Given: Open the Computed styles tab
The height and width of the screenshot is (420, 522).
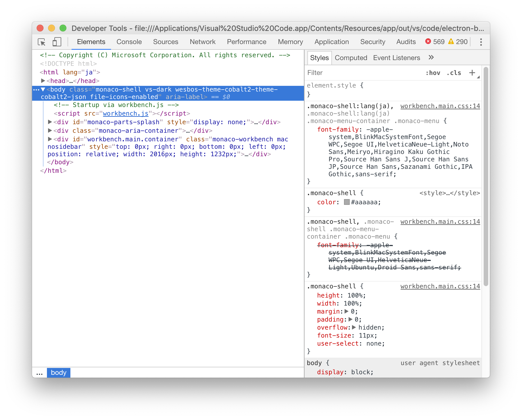Looking at the screenshot, I should [351, 58].
